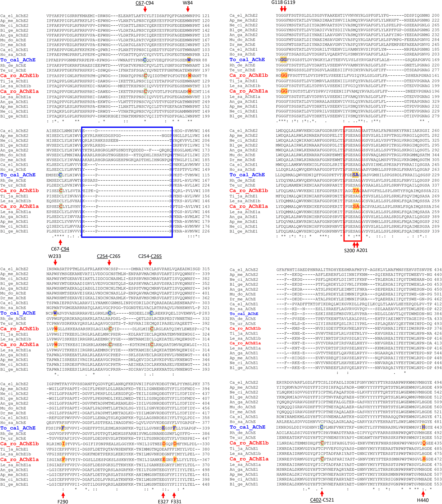Image resolution: width=442 pixels, height=504 pixels.
Task: Click the G118 residue label
Action: pos(277,2)
